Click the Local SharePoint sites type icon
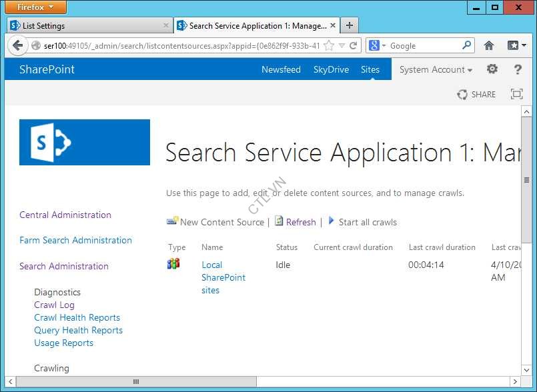 (173, 264)
